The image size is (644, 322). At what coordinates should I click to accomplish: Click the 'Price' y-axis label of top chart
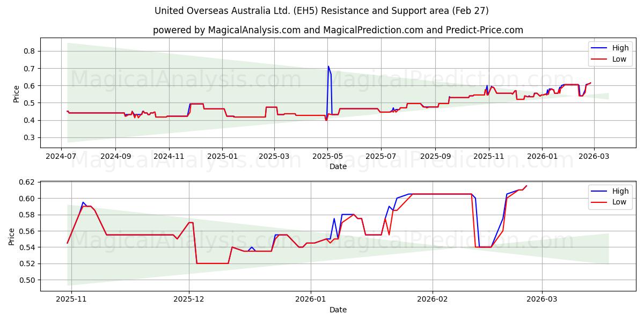[16, 94]
